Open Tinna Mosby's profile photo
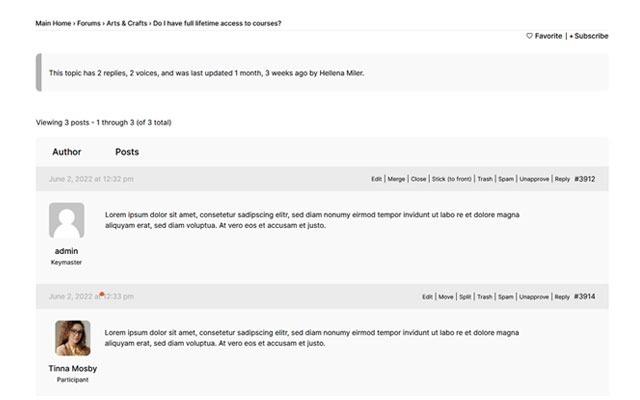The image size is (640, 400). (73, 338)
